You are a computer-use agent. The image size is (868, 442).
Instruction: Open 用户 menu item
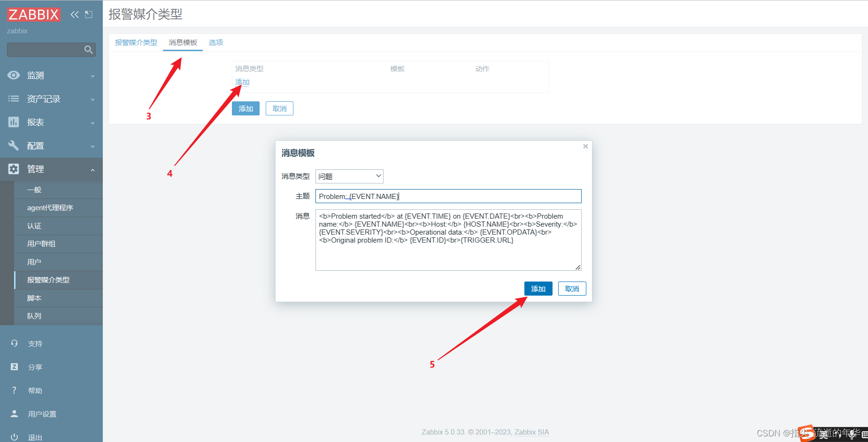[x=58, y=262]
